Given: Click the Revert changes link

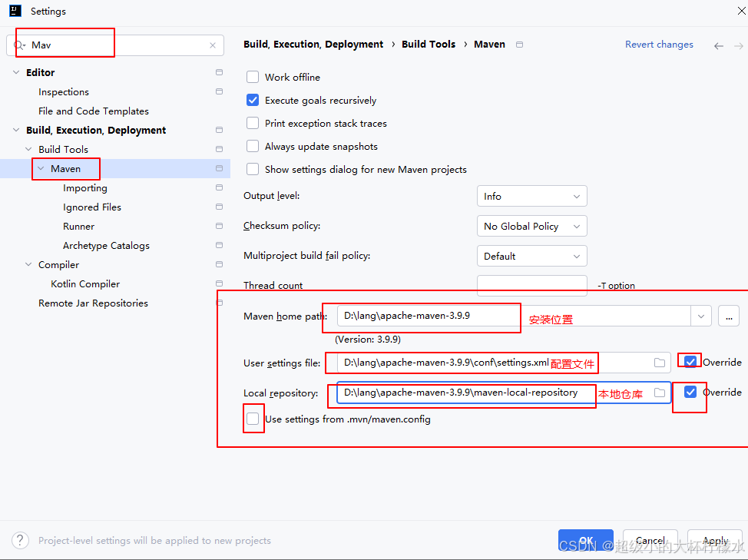Looking at the screenshot, I should (x=659, y=45).
